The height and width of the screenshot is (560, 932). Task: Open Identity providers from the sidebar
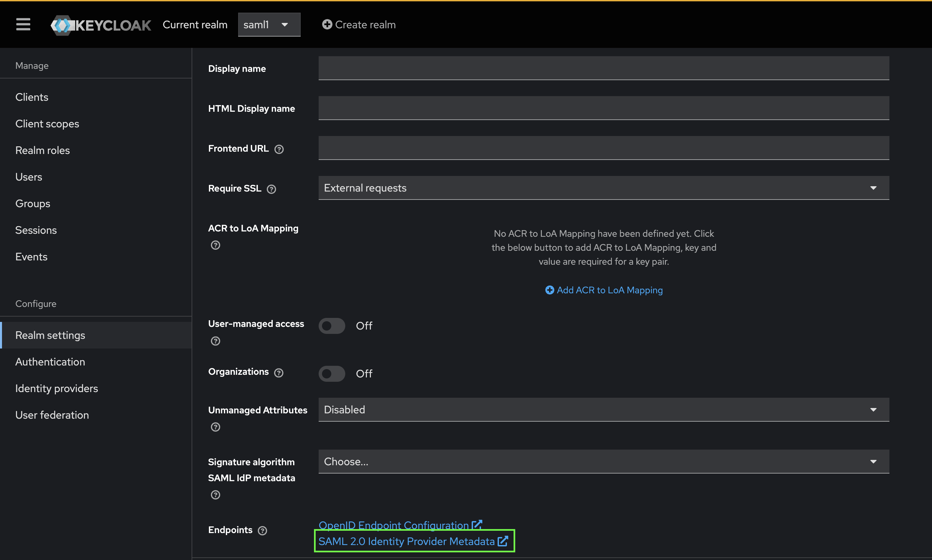57,388
